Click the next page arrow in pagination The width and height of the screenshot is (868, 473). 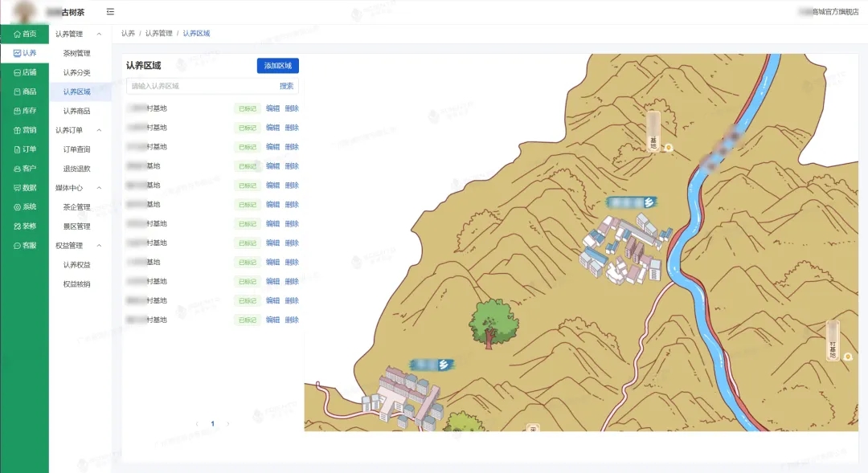click(228, 424)
